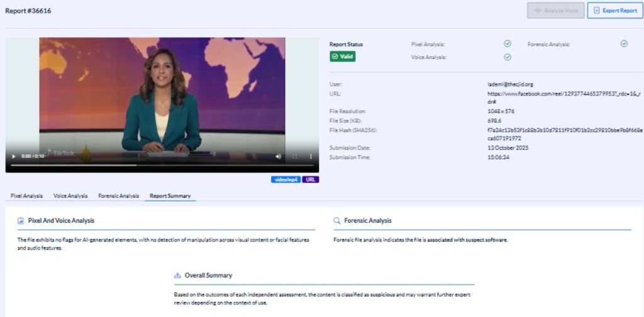Click the green Valid status badge
The width and height of the screenshot is (644, 317).
pos(343,57)
